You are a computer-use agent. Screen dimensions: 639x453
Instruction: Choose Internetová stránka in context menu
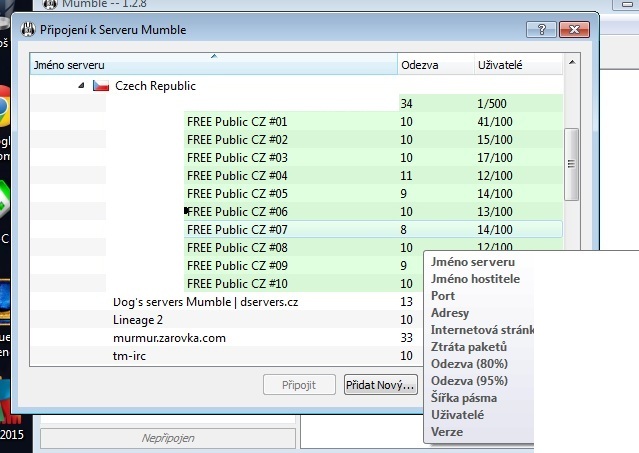482,330
